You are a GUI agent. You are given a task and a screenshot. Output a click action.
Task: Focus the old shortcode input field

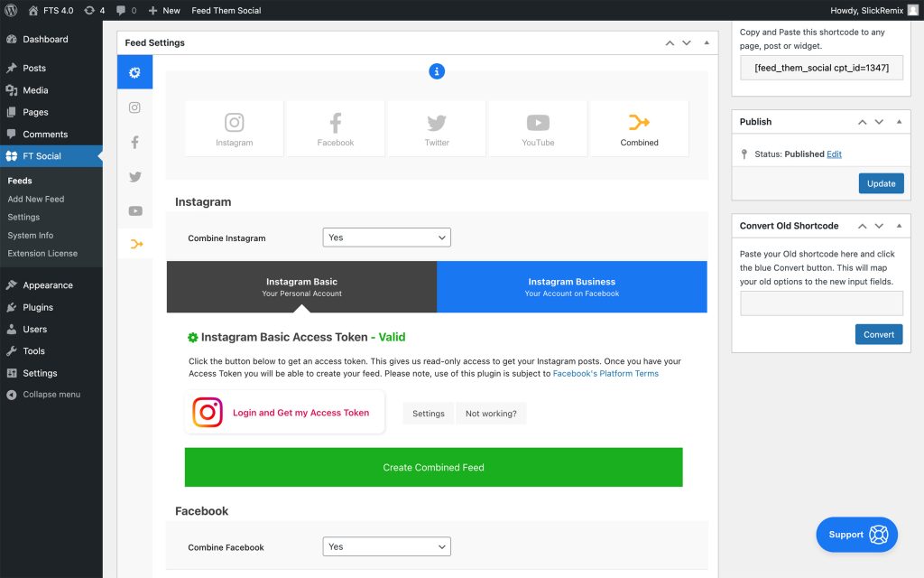coord(821,303)
